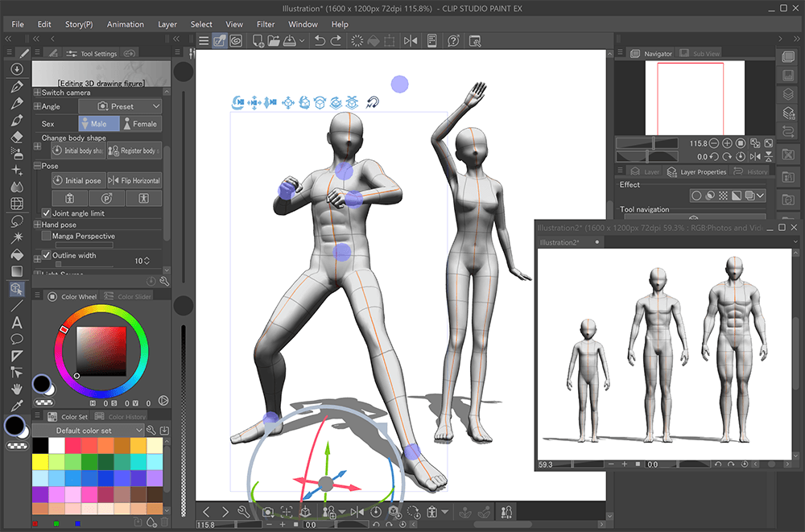Viewport: 805px width, 532px height.
Task: Click the Illustration2 document tab
Action: pos(569,242)
